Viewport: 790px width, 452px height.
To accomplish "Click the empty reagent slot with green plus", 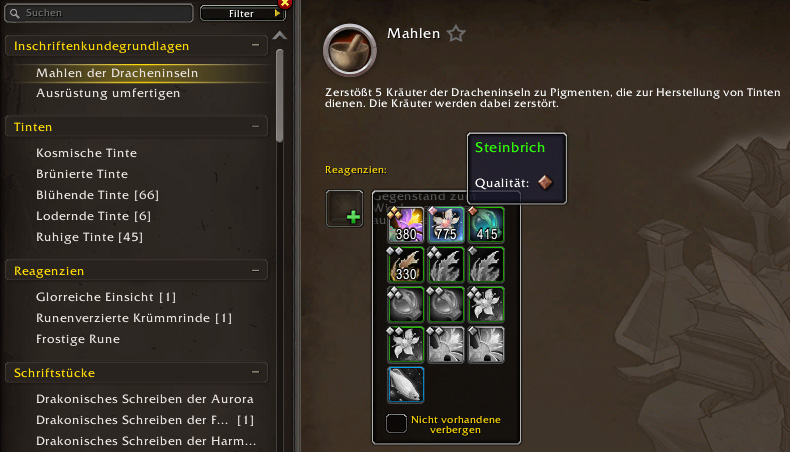I will [345, 209].
